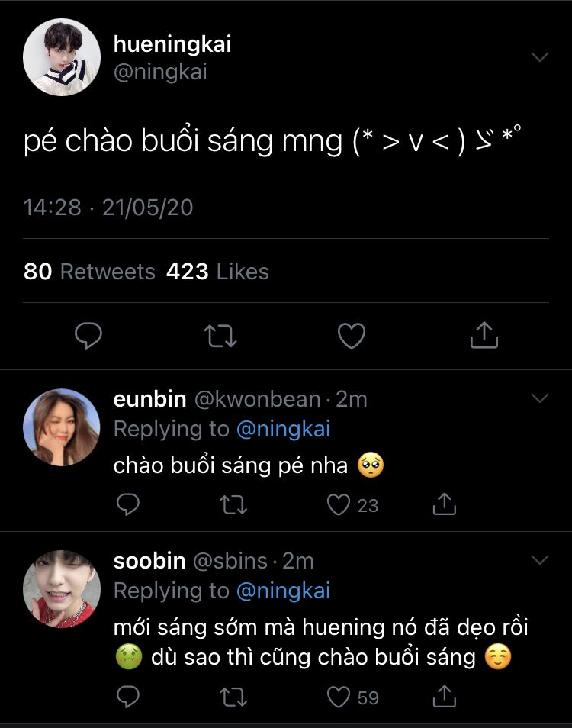View the 423 Likes list

(217, 272)
